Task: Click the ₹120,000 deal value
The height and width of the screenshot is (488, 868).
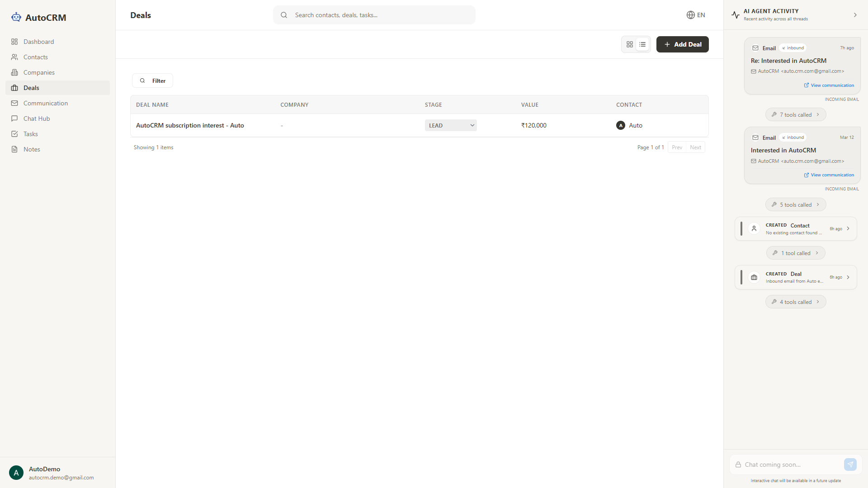Action: [534, 125]
